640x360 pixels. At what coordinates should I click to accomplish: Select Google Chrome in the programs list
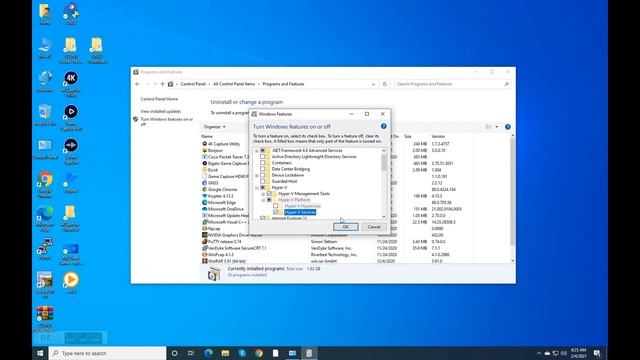[222, 189]
